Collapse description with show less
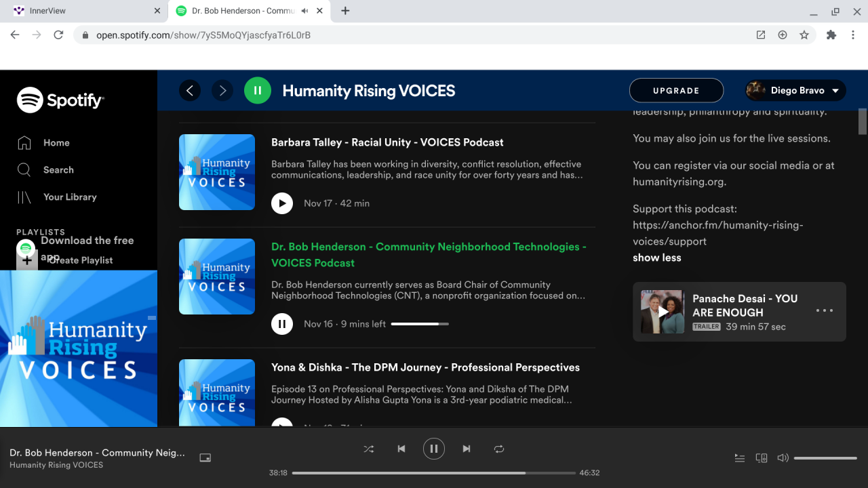The width and height of the screenshot is (868, 488). 657,258
